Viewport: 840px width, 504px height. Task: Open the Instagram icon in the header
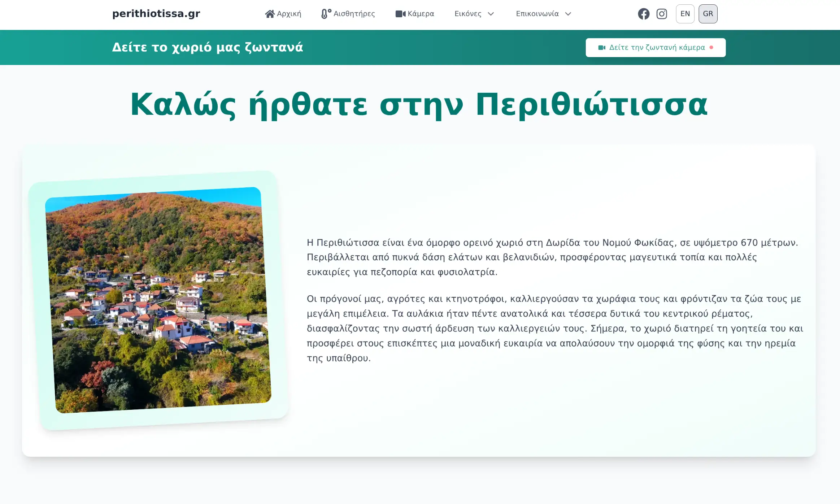coord(662,14)
